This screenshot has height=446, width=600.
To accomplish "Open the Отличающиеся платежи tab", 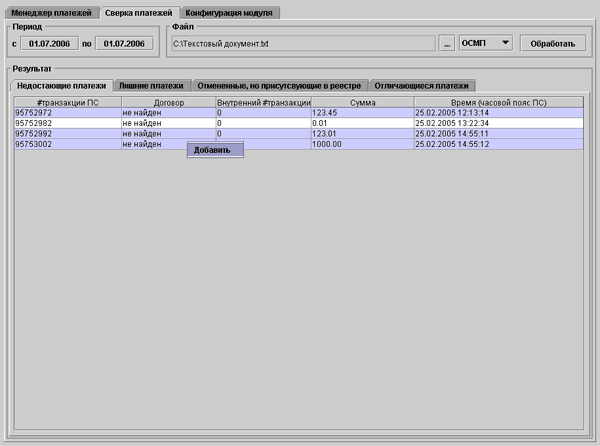I will coord(422,86).
